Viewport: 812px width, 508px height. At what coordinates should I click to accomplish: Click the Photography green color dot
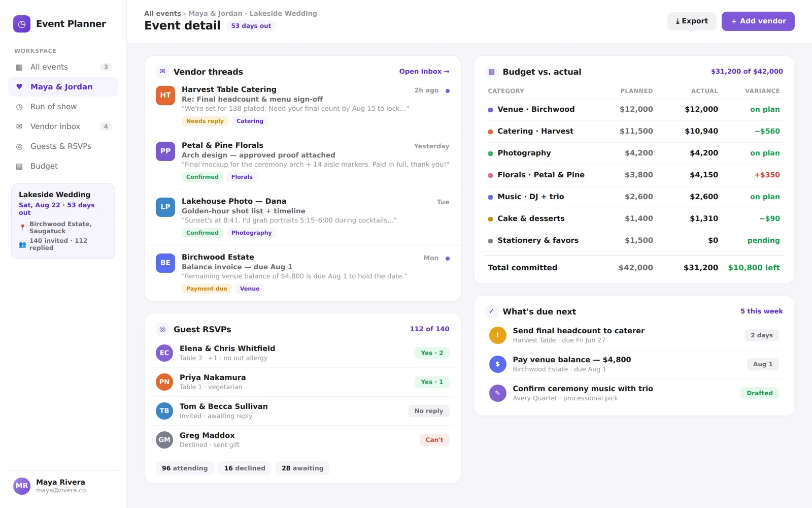pos(490,153)
